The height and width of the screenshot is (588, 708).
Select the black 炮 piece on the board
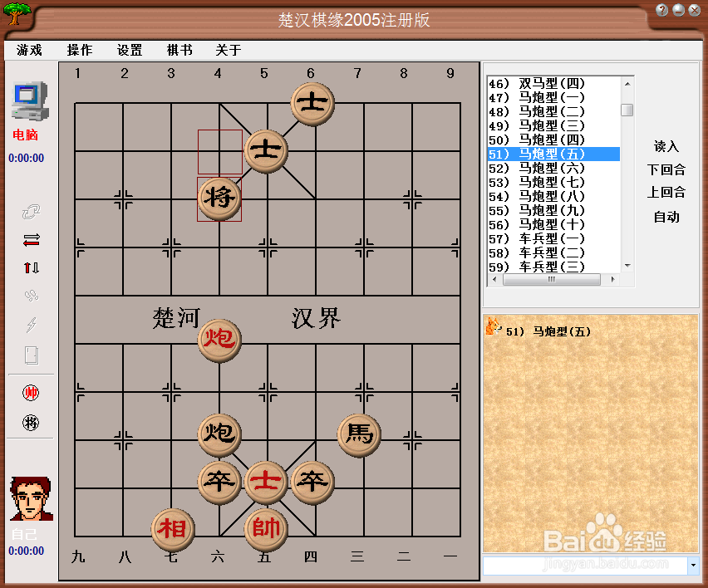click(x=219, y=435)
